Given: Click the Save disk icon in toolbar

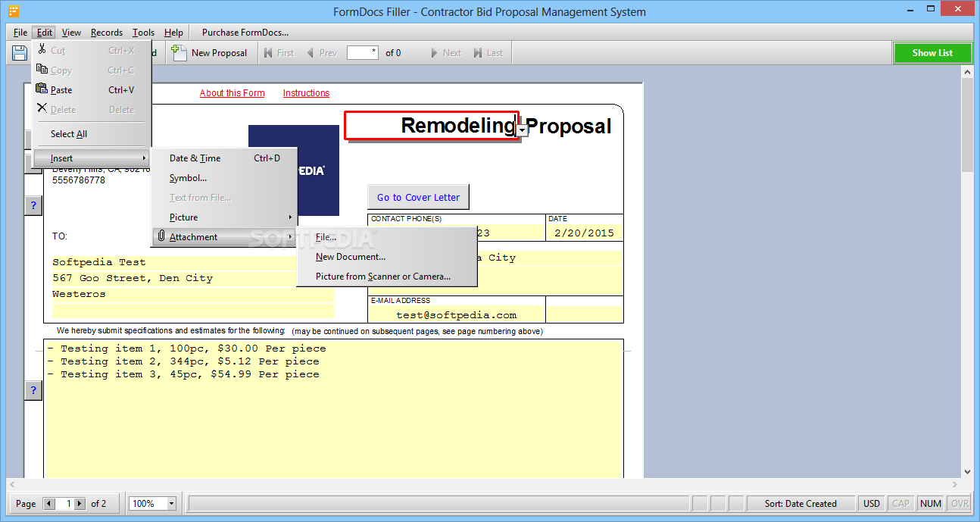Looking at the screenshot, I should click(20, 53).
